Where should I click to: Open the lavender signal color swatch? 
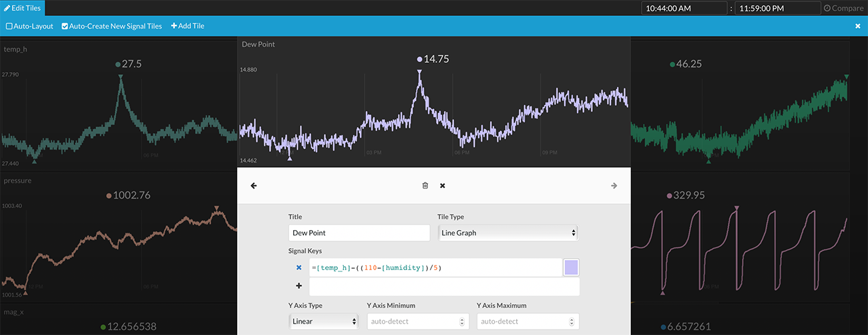click(x=572, y=267)
